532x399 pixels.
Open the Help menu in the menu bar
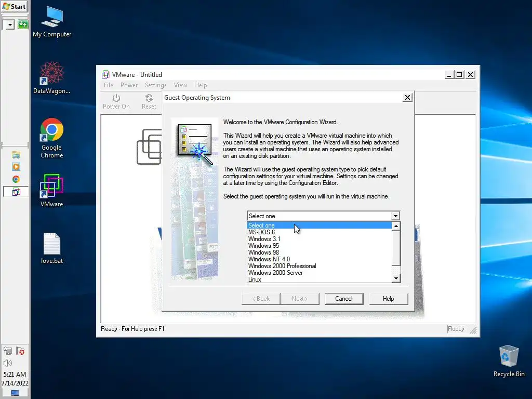[x=201, y=85]
